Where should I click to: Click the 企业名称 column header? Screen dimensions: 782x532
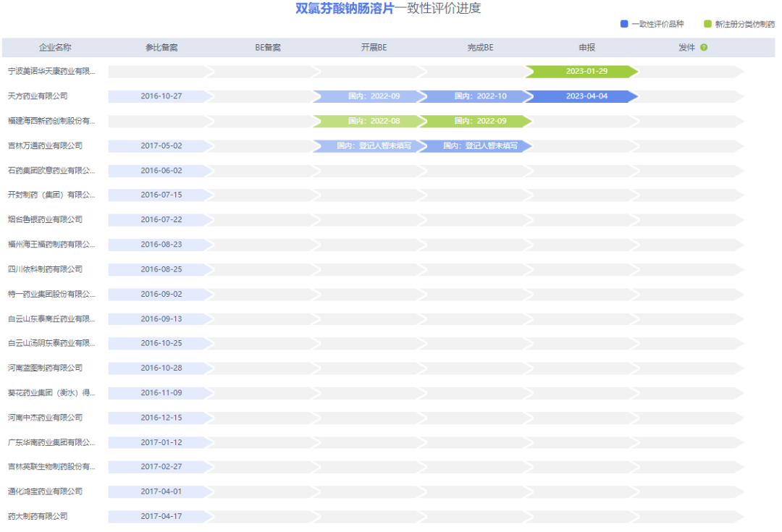point(55,48)
